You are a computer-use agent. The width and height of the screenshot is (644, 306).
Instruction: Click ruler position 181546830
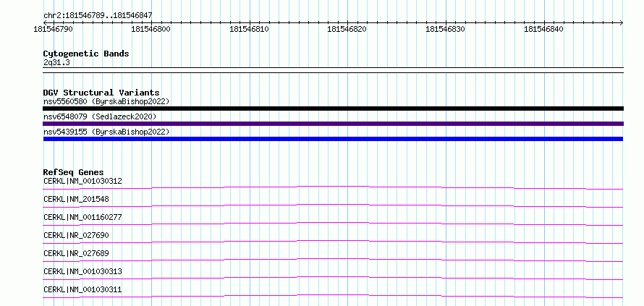click(x=446, y=29)
